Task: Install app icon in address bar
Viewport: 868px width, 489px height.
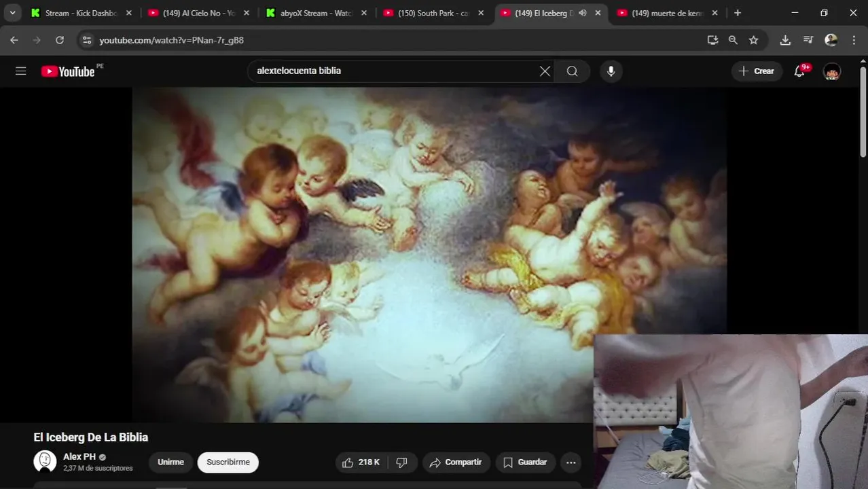Action: [712, 40]
